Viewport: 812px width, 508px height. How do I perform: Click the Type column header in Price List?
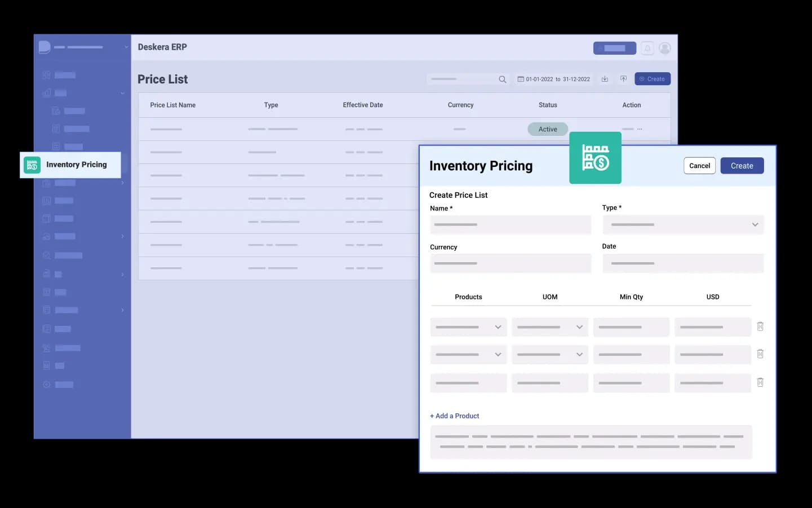pyautogui.click(x=271, y=105)
